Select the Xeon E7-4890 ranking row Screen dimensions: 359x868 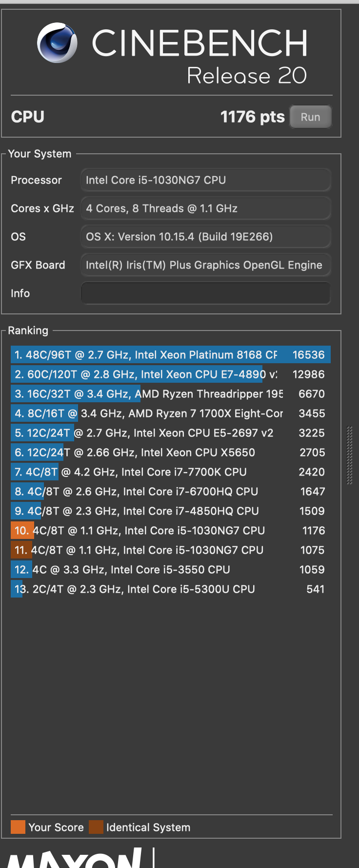[170, 374]
